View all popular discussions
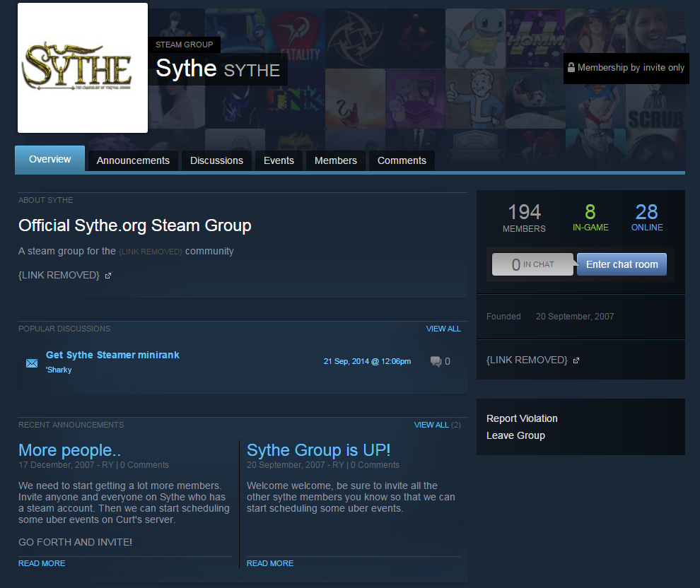700x588 pixels. coord(443,329)
